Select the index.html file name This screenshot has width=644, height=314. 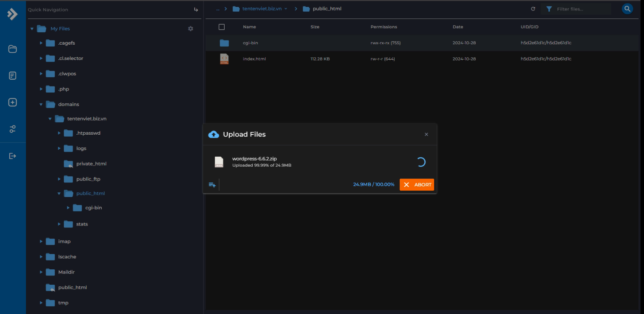click(254, 59)
